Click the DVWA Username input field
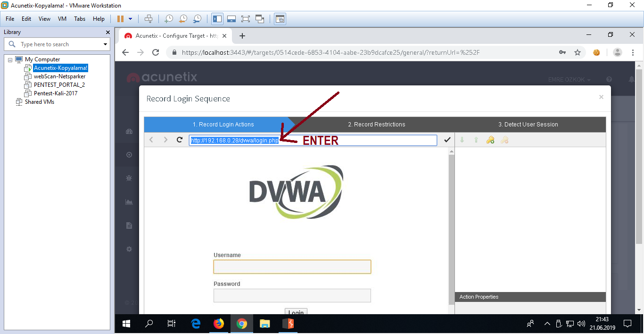This screenshot has height=334, width=644. click(x=292, y=267)
